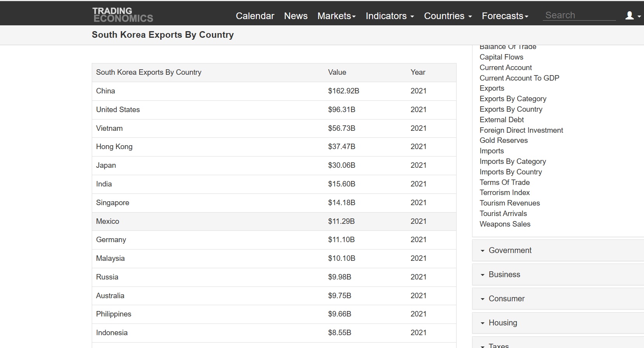
Task: Expand the Government section
Action: [x=558, y=250]
